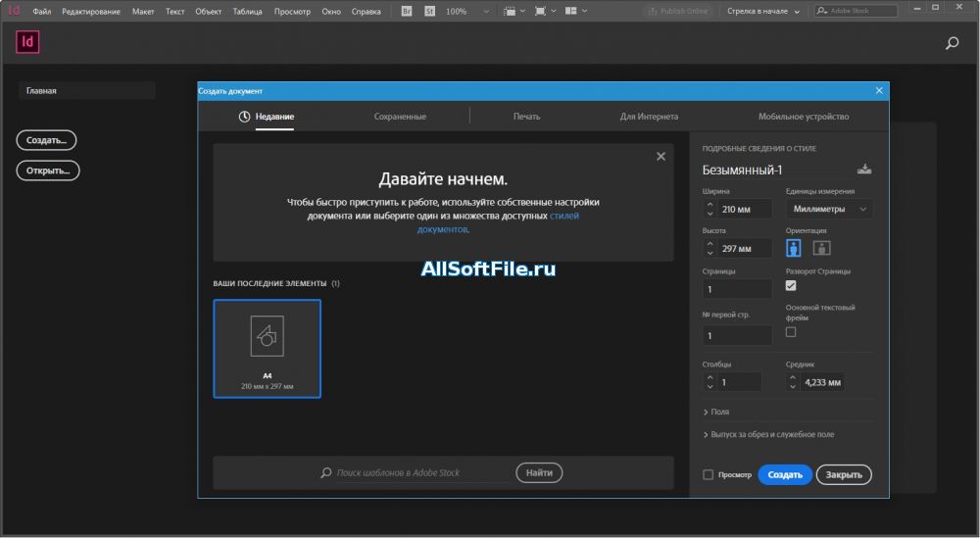980x538 pixels.
Task: Expand Выпуск за обрез и служебное поле
Action: 769,434
